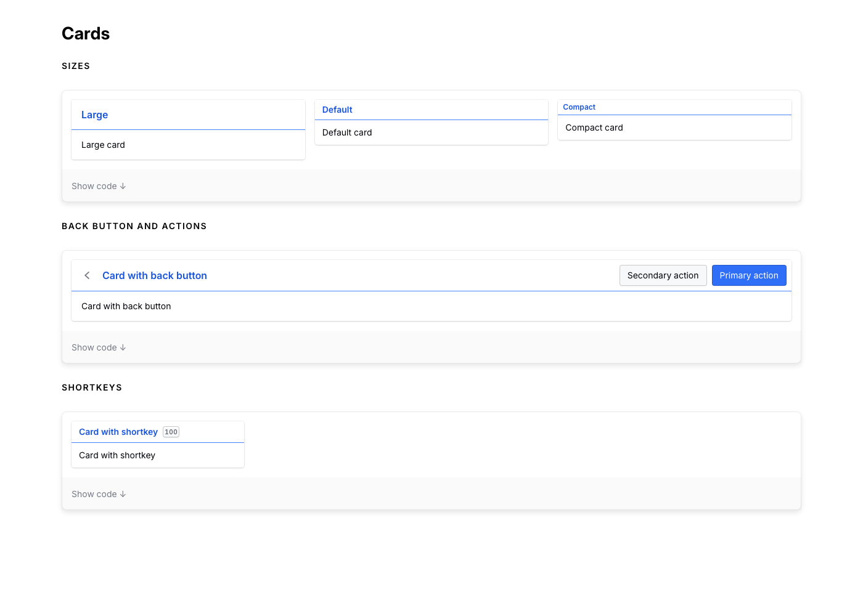
Task: Click the SHORTKEYS section heading
Action: (x=92, y=387)
